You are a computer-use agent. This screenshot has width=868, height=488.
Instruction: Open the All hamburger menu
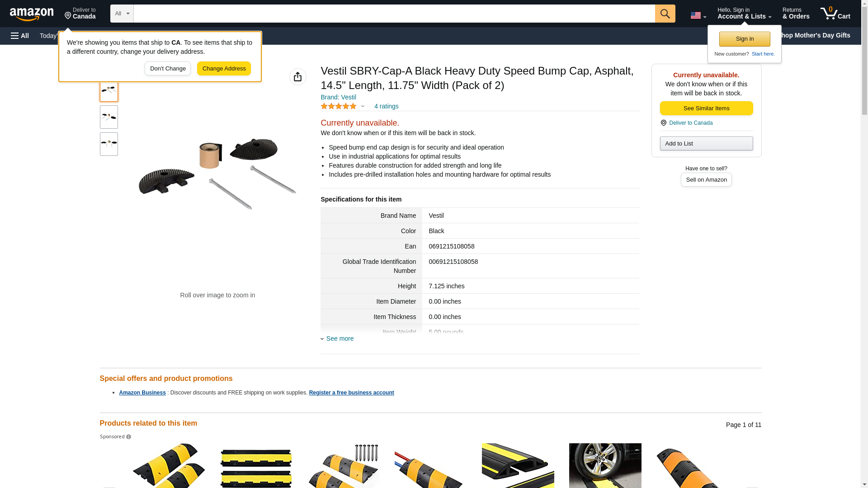click(x=20, y=36)
